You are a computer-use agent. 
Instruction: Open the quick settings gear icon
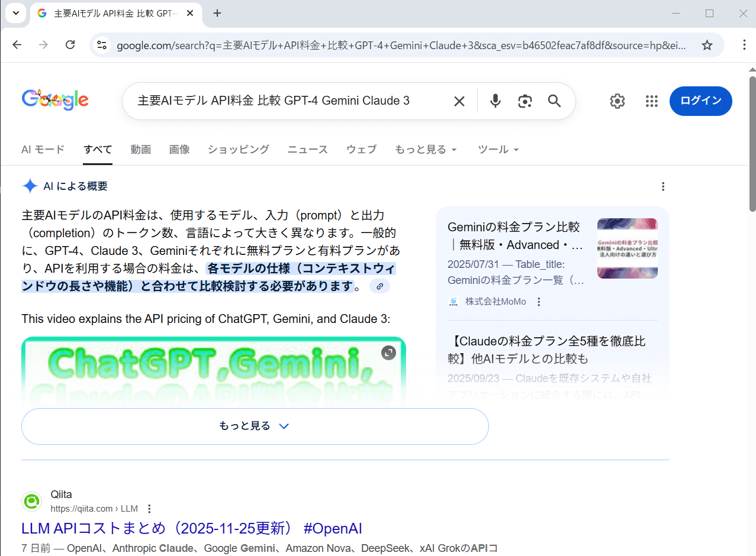point(617,101)
